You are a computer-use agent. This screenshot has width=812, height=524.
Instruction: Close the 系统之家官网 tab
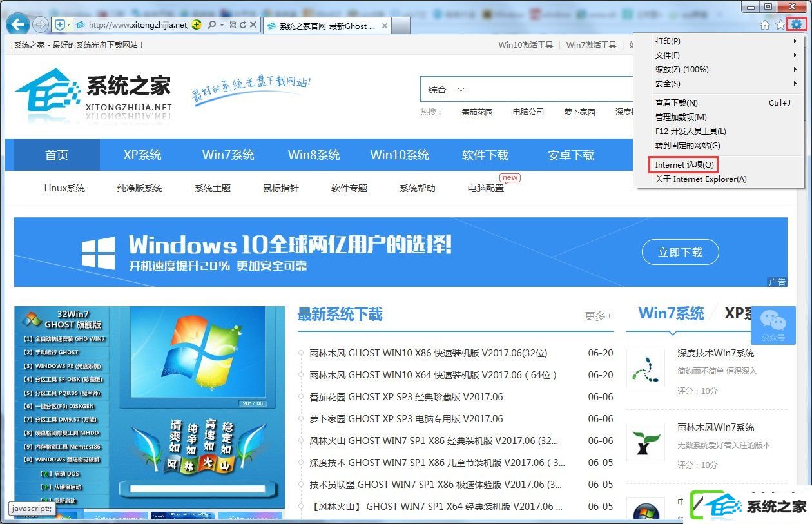(385, 26)
